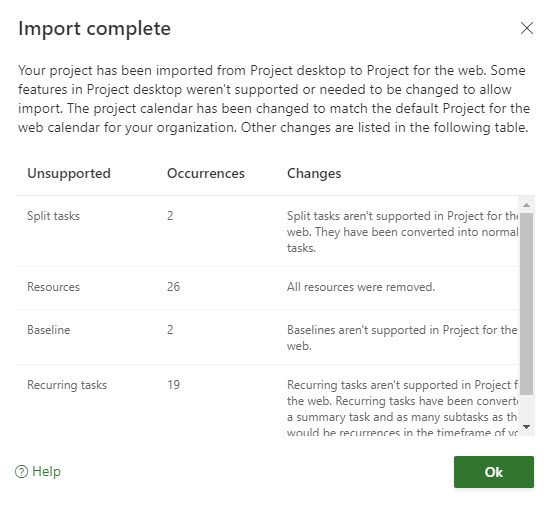Click the scrollbar track below the thumb
This screenshot has height=506, width=553.
[x=526, y=408]
